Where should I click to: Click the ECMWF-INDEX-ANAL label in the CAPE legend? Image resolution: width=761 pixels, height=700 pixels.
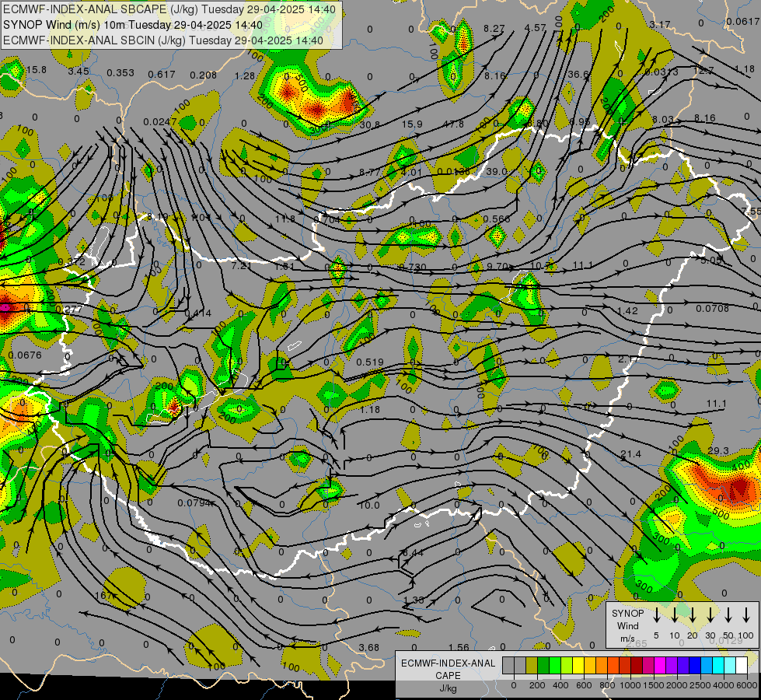click(x=448, y=663)
